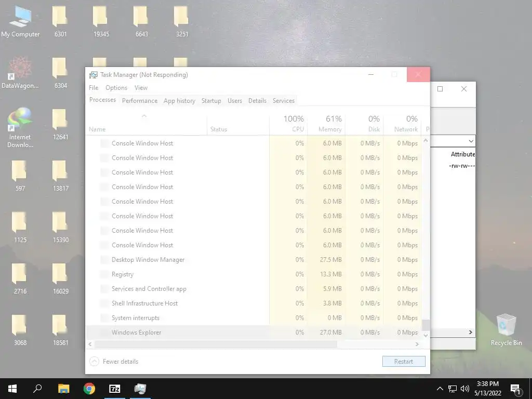Viewport: 532px width, 399px height.
Task: Open the Windows Start menu
Action: [x=12, y=389]
